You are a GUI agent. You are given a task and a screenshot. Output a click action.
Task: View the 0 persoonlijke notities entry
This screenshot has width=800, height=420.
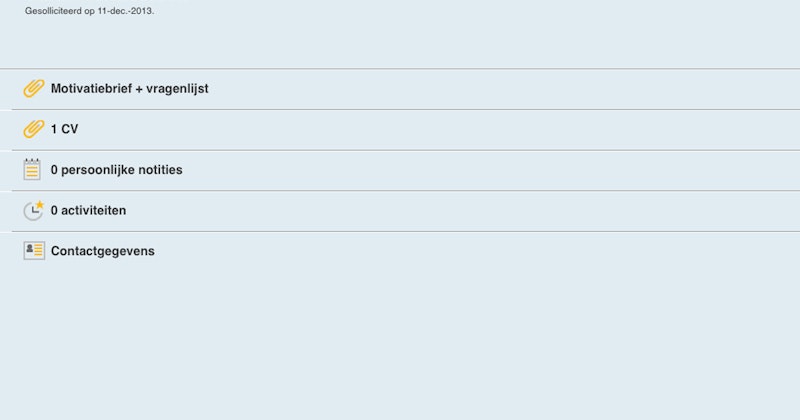[116, 169]
